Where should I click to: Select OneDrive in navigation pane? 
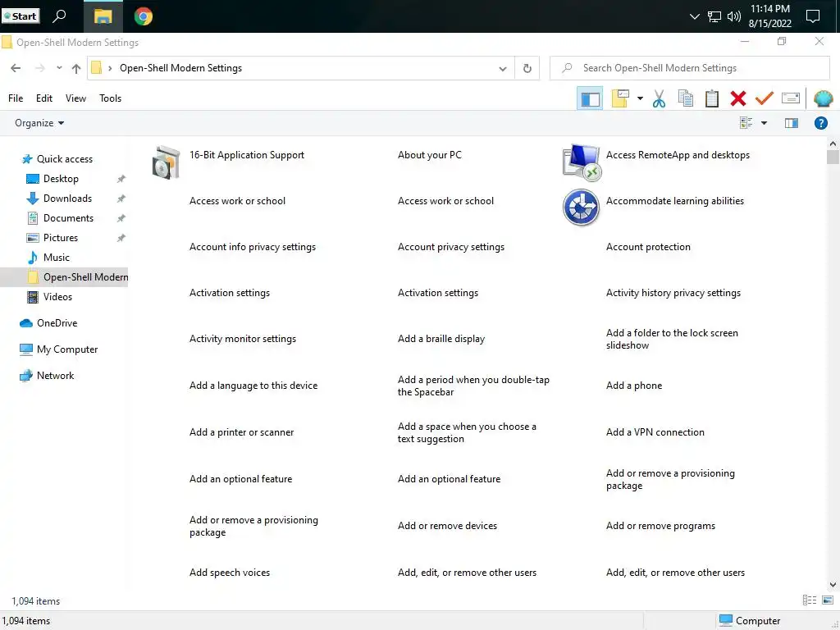57,323
